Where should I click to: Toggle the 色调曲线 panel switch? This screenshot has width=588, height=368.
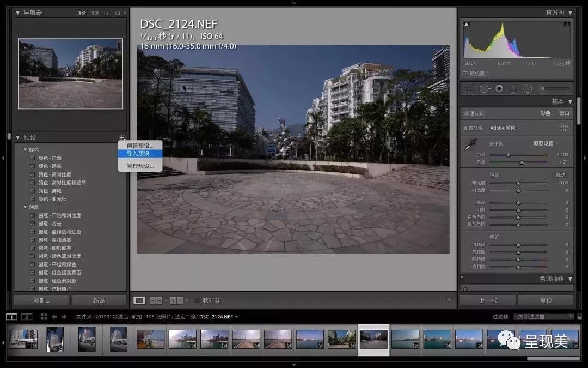(x=462, y=277)
